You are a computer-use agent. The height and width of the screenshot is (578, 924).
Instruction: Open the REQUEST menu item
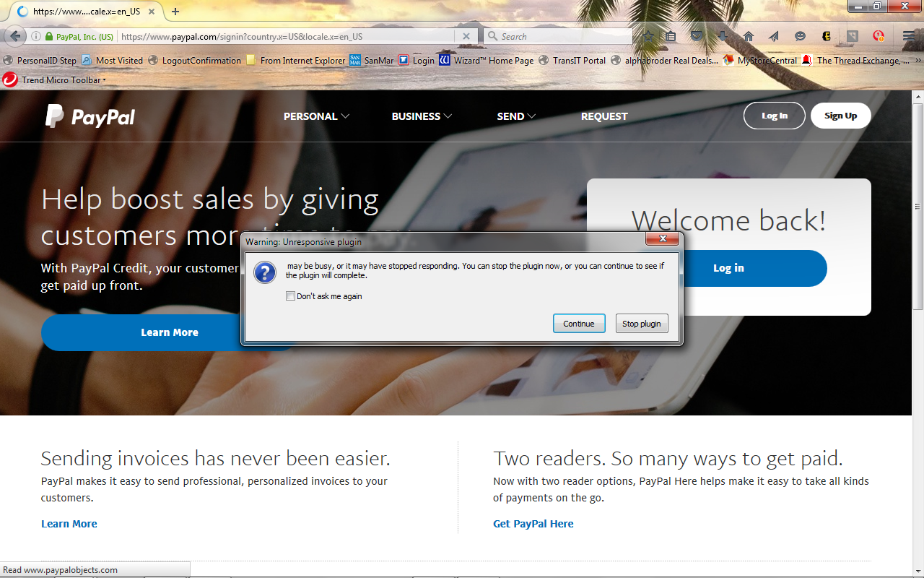(604, 116)
